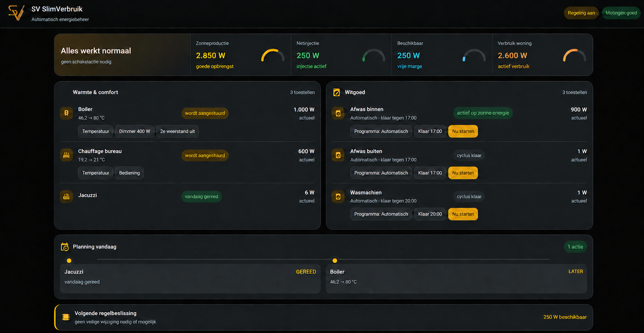Open Boiler Temperatuur setting
644x333 pixels.
(96, 131)
